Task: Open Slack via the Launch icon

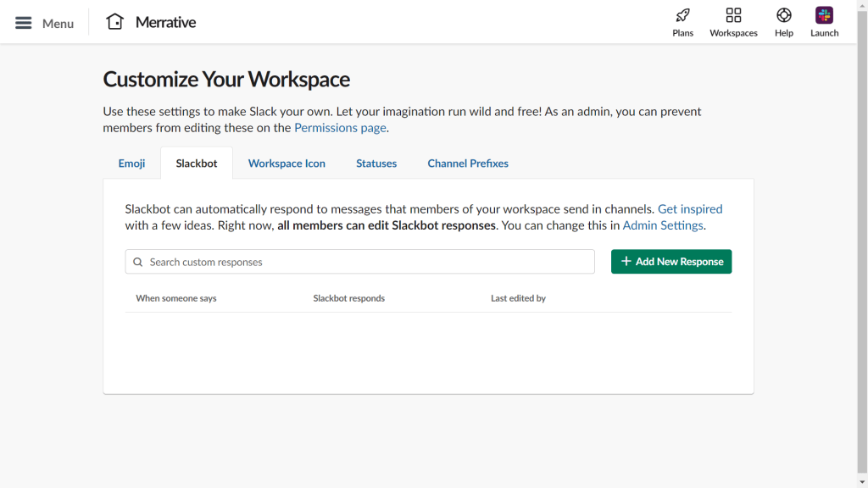Action: click(823, 16)
